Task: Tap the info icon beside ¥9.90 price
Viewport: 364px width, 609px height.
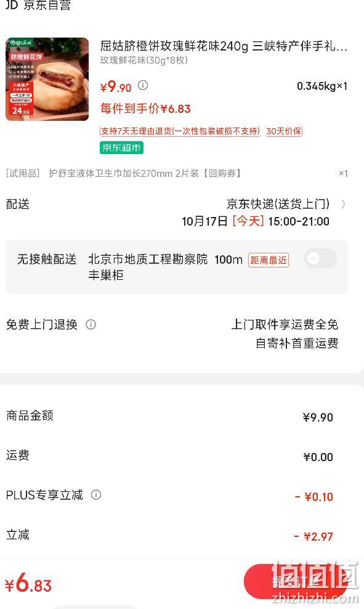Action: pos(143,85)
